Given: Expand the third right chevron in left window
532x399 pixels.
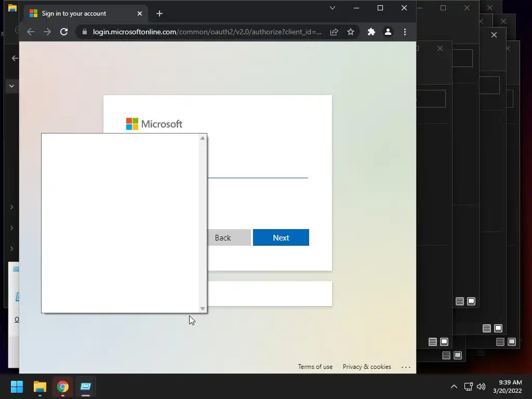Looking at the screenshot, I should 12,248.
